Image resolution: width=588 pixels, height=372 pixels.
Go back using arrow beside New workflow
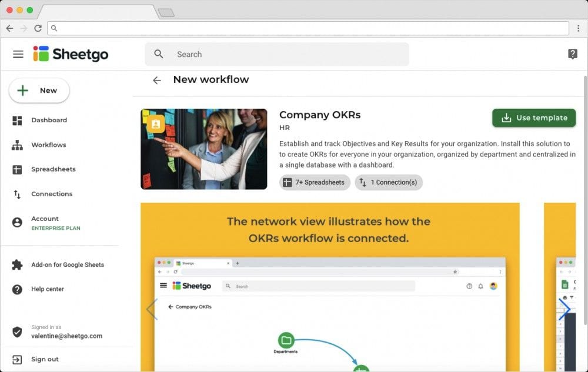tap(157, 80)
